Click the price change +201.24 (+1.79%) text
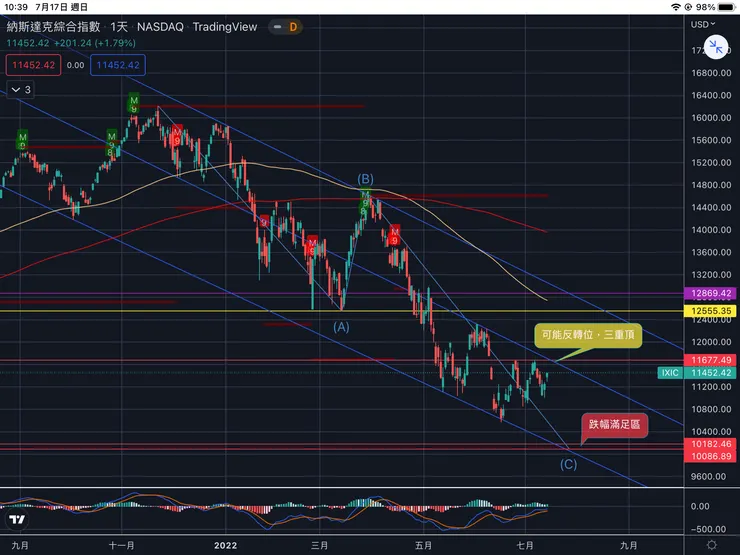This screenshot has width=740, height=555. click(94, 43)
